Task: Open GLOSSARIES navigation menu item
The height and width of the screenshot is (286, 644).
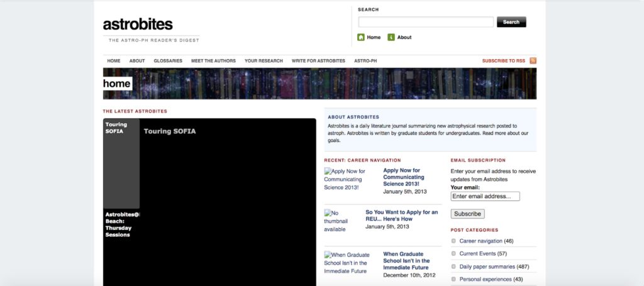Action: tap(168, 61)
